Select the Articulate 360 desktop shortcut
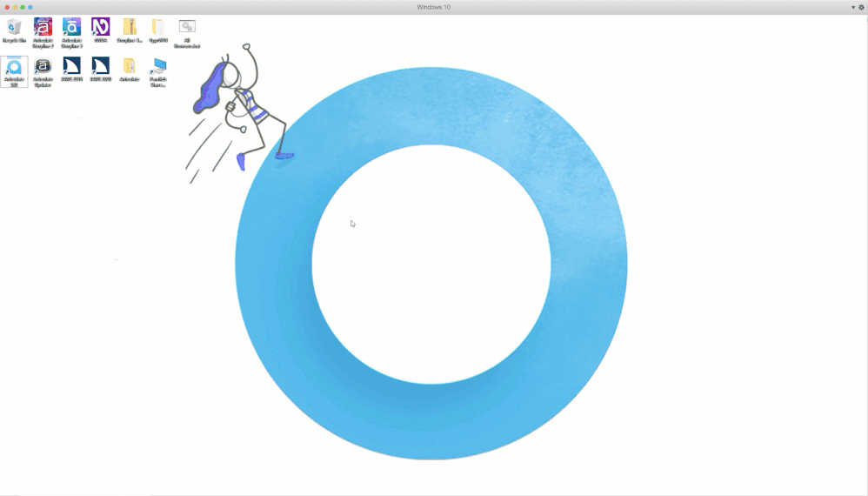868x496 pixels. (14, 72)
